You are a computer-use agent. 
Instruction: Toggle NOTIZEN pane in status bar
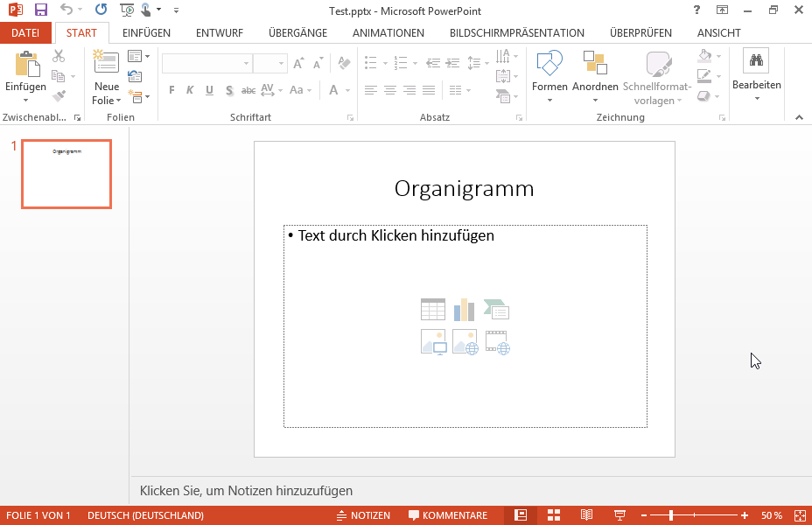[363, 515]
